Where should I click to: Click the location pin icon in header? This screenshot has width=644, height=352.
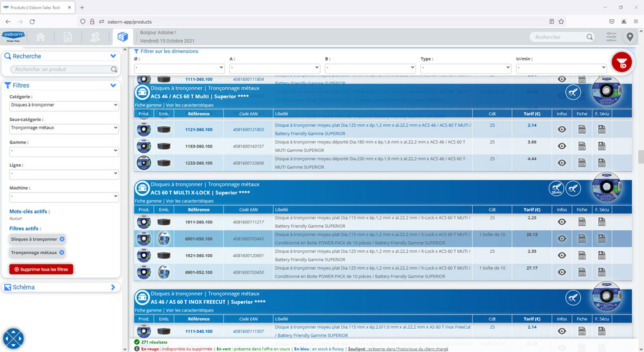[x=630, y=37]
